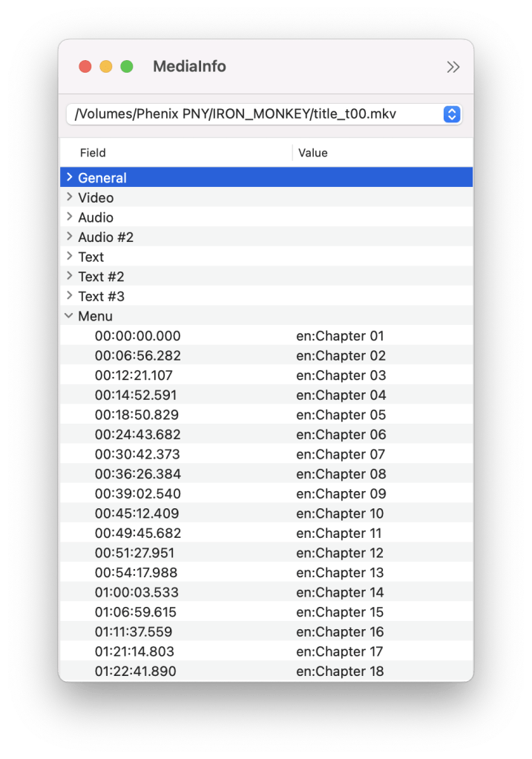
Task: Select the Chapter 07 entry
Action: 341,454
